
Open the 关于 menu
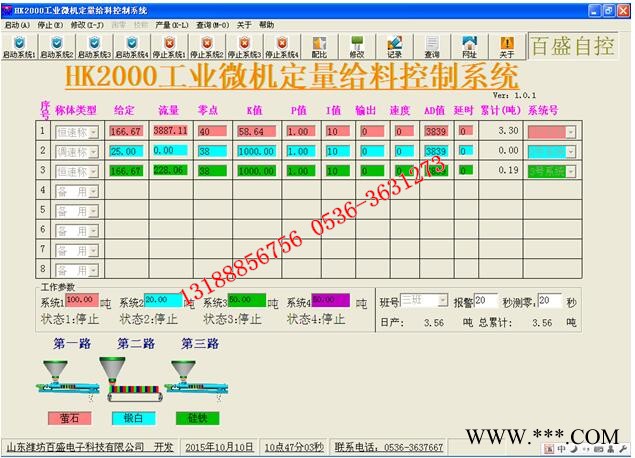click(x=244, y=25)
